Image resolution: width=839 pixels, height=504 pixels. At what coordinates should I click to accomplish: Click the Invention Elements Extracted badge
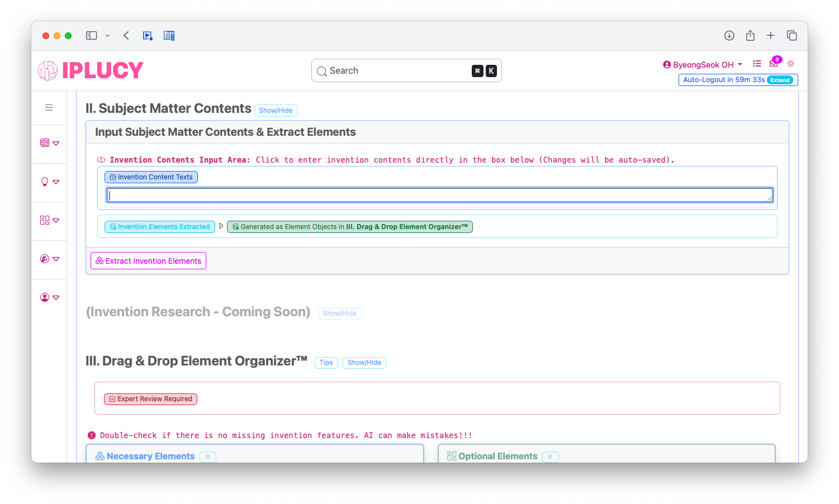click(x=160, y=227)
